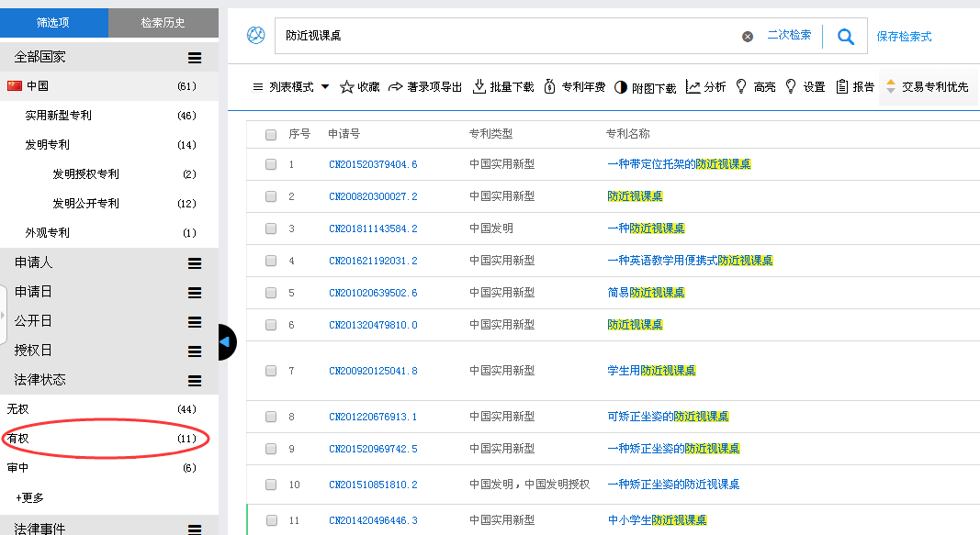
Task: Open 设置 settings in toolbar
Action: [791, 87]
